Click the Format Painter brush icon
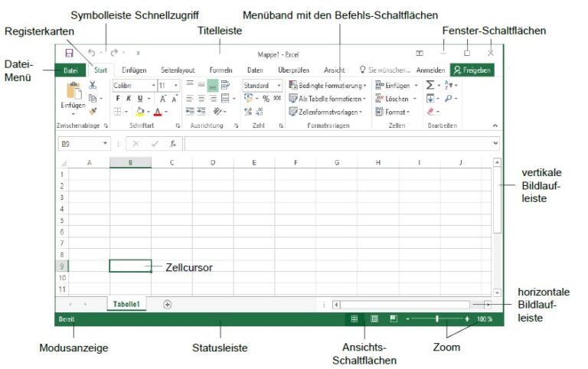The height and width of the screenshot is (369, 588). coord(93,111)
